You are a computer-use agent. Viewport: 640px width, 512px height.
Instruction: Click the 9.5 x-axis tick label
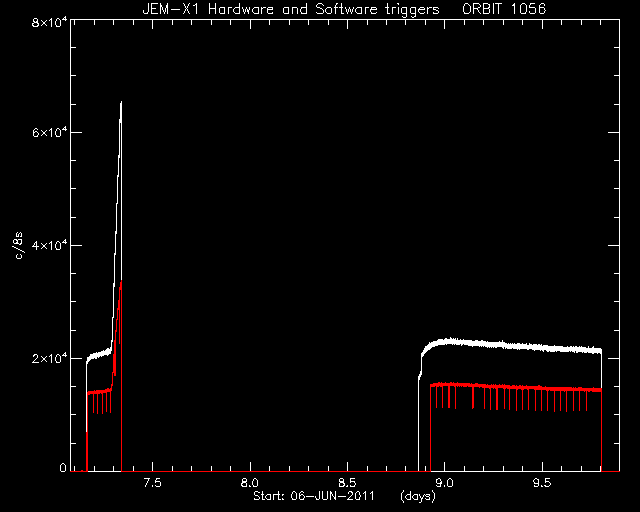tap(542, 483)
